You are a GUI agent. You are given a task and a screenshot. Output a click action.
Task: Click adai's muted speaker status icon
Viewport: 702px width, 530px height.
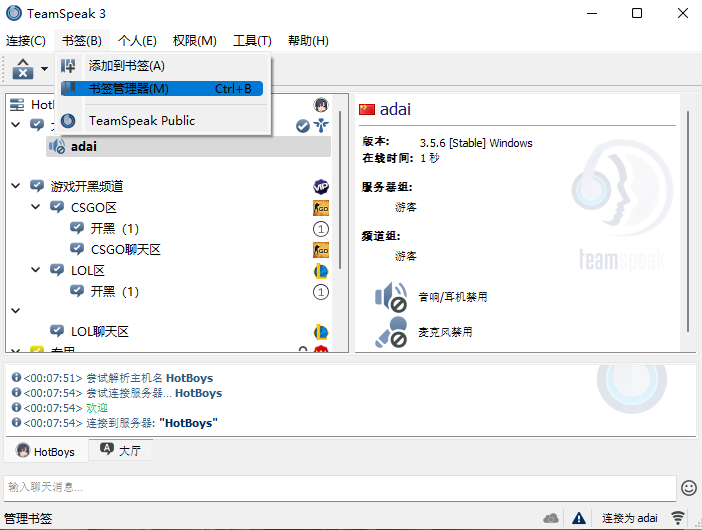tap(57, 146)
